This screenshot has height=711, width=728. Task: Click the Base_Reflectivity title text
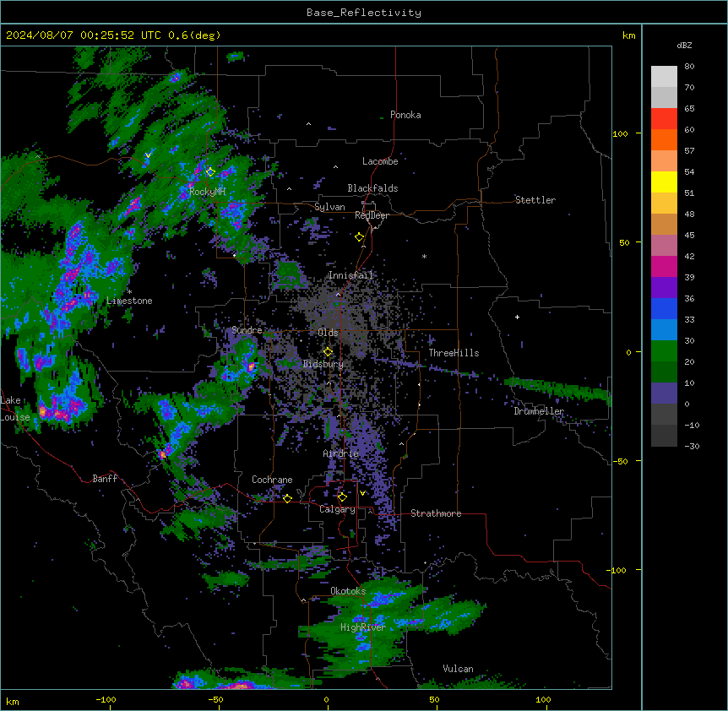point(364,13)
